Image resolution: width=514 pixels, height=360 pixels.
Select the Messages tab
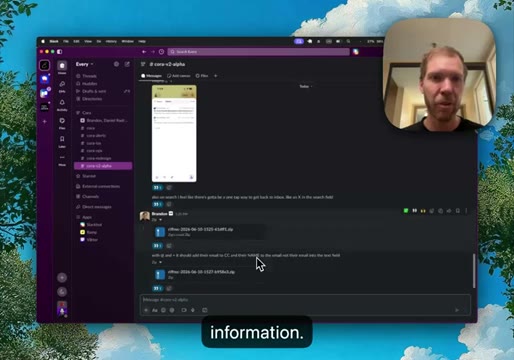pos(151,76)
